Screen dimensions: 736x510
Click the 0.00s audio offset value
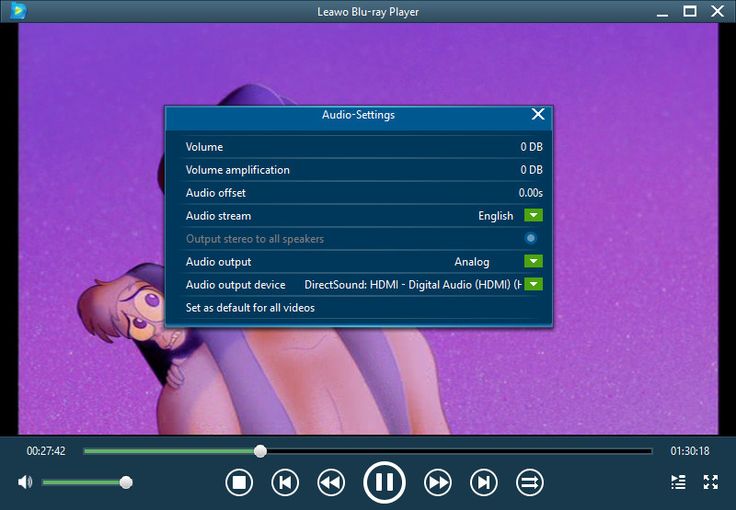click(x=530, y=193)
